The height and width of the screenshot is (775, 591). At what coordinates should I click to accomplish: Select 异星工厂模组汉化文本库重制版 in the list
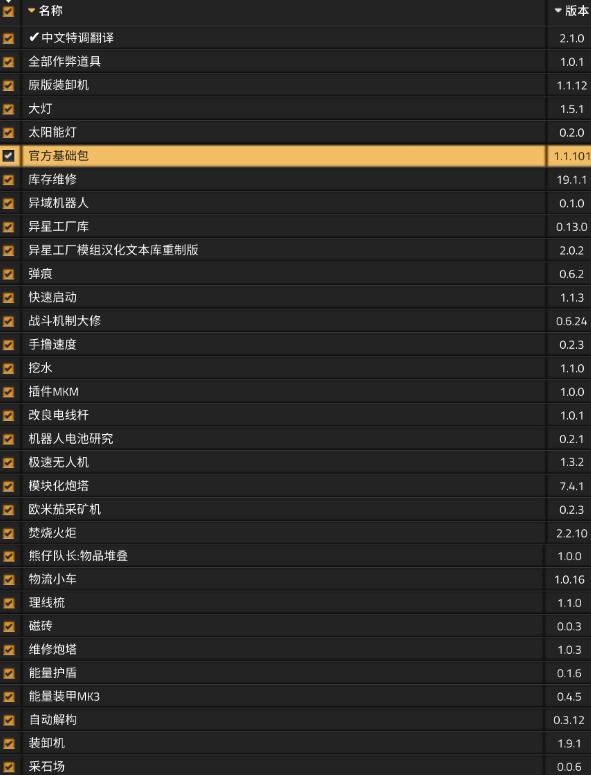click(113, 250)
